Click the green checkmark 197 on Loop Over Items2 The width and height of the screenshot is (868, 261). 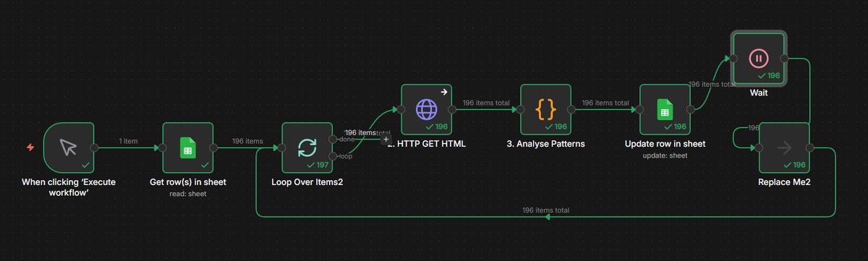pyautogui.click(x=318, y=165)
